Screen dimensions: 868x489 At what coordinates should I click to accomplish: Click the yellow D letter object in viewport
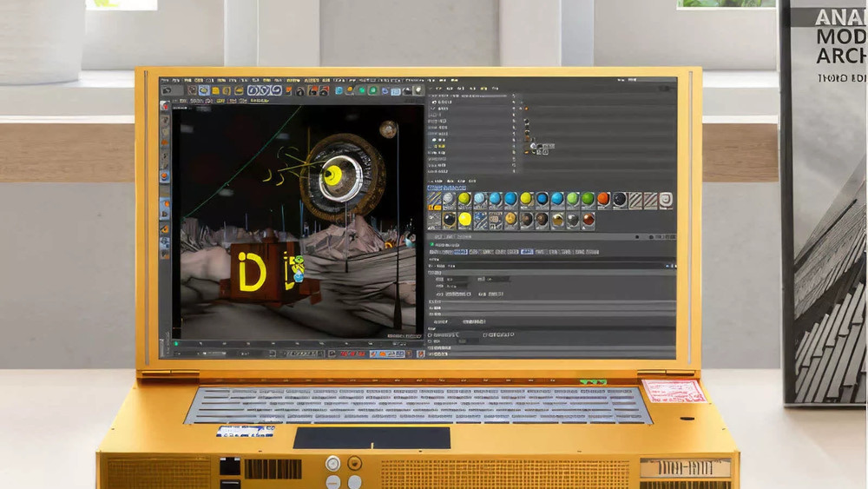coord(252,272)
